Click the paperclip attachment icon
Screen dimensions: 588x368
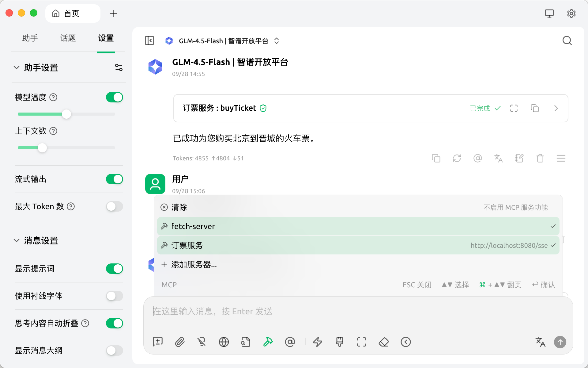click(x=180, y=342)
